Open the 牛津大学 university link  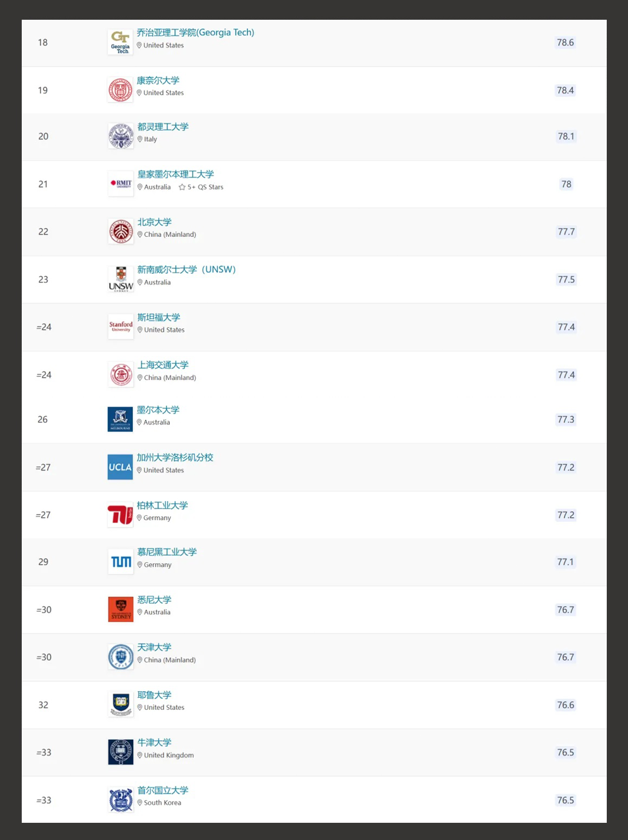point(155,742)
